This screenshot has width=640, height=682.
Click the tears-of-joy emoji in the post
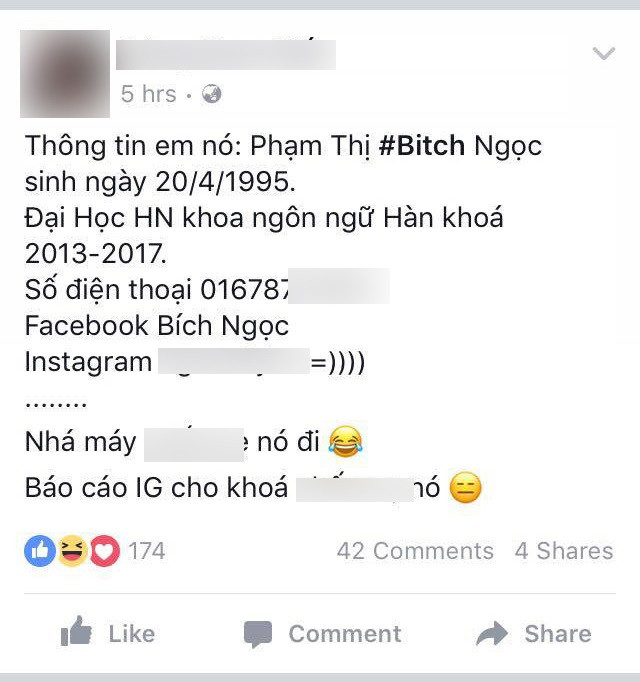(x=345, y=441)
